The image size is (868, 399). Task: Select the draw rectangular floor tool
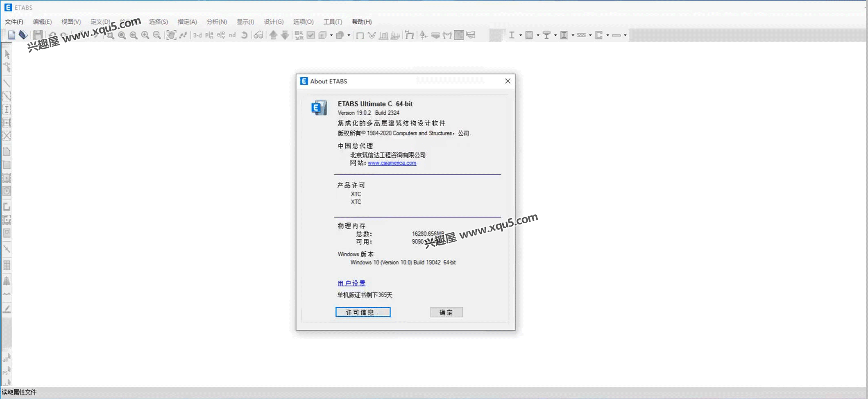[7, 165]
